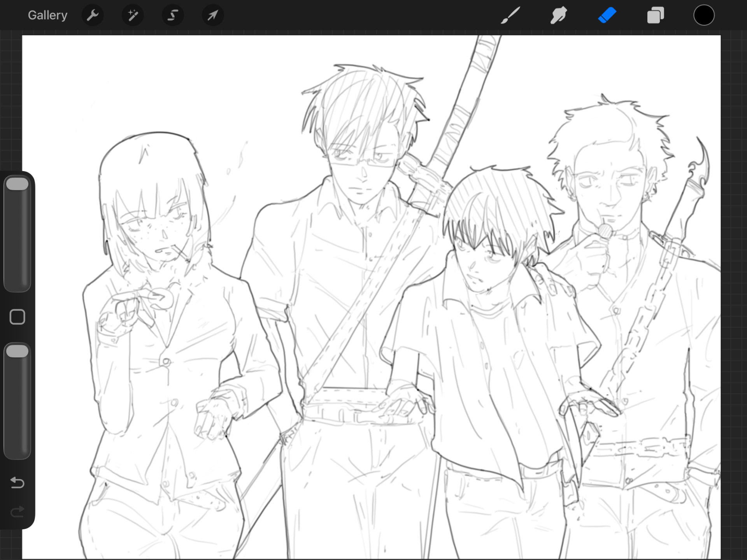Image resolution: width=747 pixels, height=560 pixels.
Task: Click the brush size slider handle
Action: tap(17, 184)
